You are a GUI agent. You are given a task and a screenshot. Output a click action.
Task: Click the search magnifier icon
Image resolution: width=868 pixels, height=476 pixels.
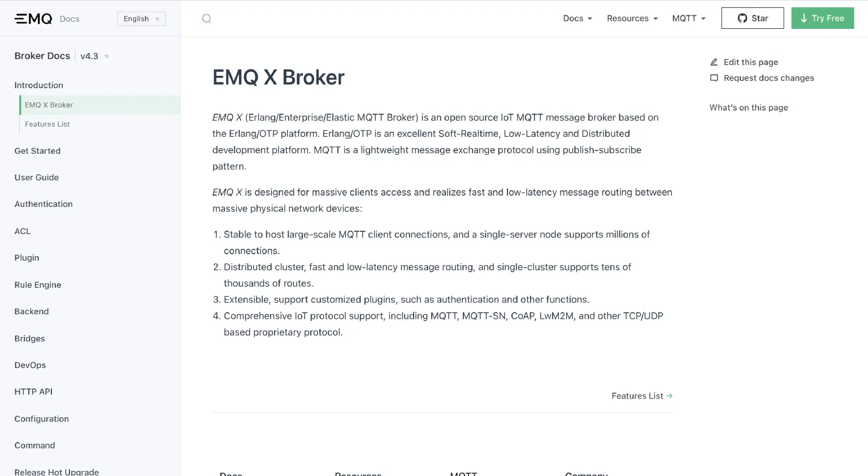pyautogui.click(x=207, y=19)
